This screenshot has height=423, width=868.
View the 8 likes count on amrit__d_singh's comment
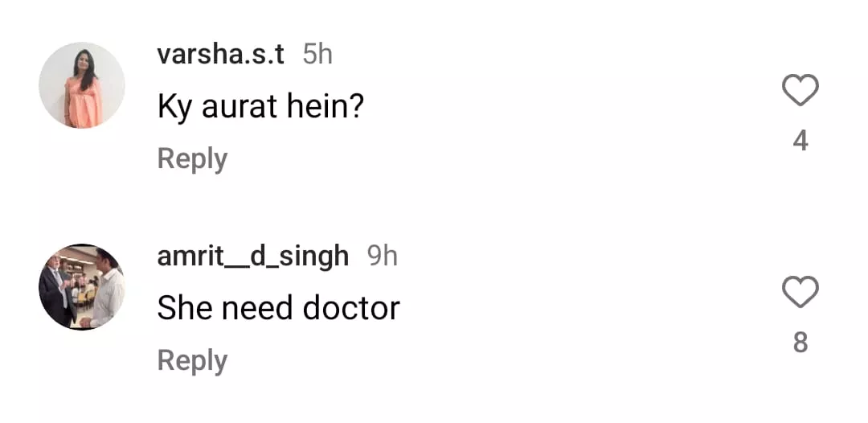[800, 343]
